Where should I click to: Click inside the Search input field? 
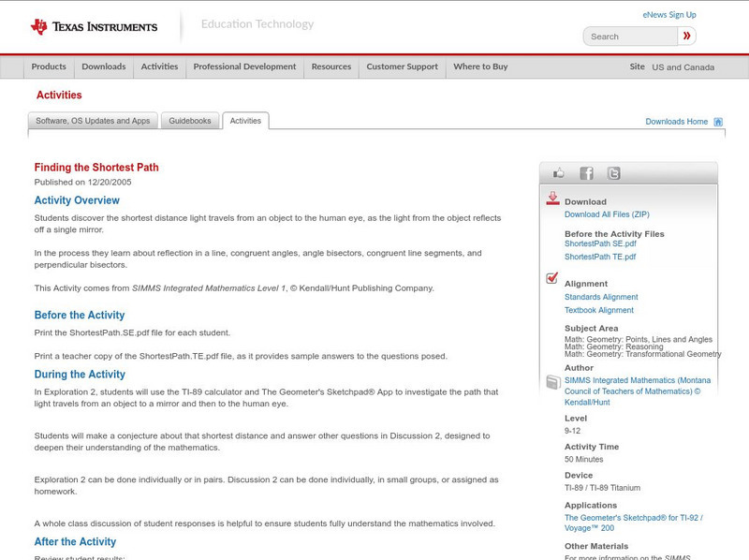630,37
